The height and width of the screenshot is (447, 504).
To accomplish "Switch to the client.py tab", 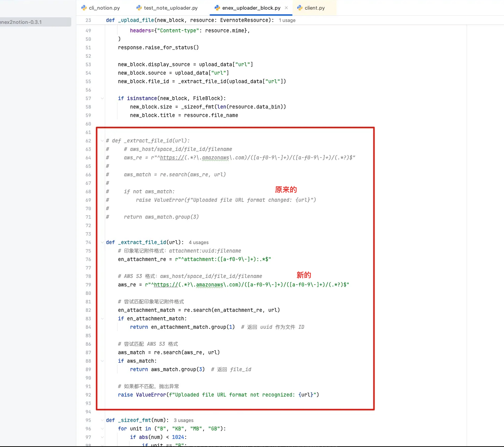I will tap(314, 8).
